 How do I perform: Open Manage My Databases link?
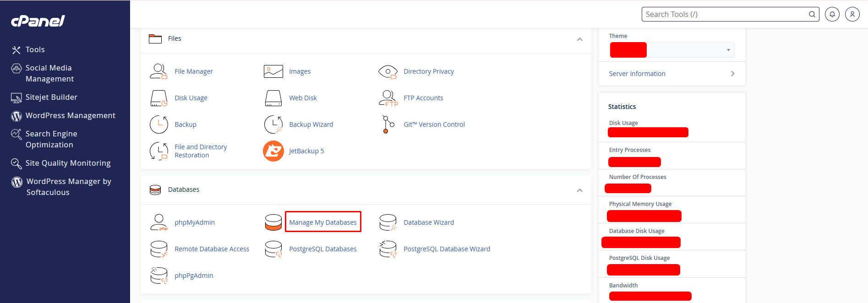(x=323, y=222)
